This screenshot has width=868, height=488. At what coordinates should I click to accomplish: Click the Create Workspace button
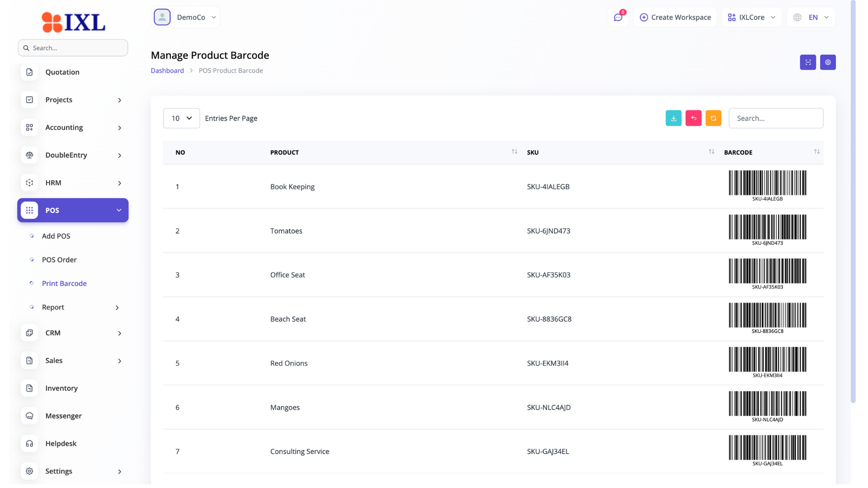pos(675,17)
